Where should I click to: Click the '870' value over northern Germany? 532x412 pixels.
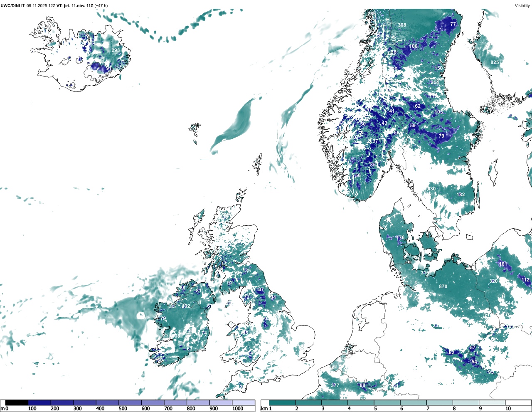click(x=443, y=286)
